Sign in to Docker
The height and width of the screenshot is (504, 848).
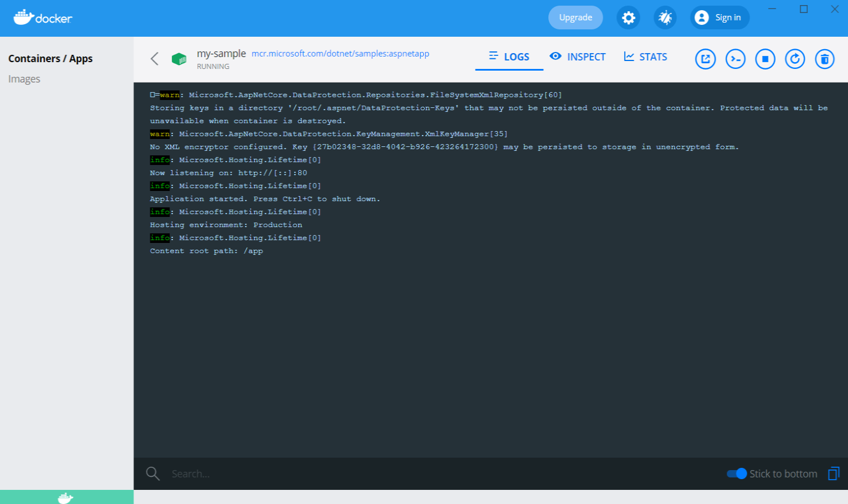pos(719,18)
